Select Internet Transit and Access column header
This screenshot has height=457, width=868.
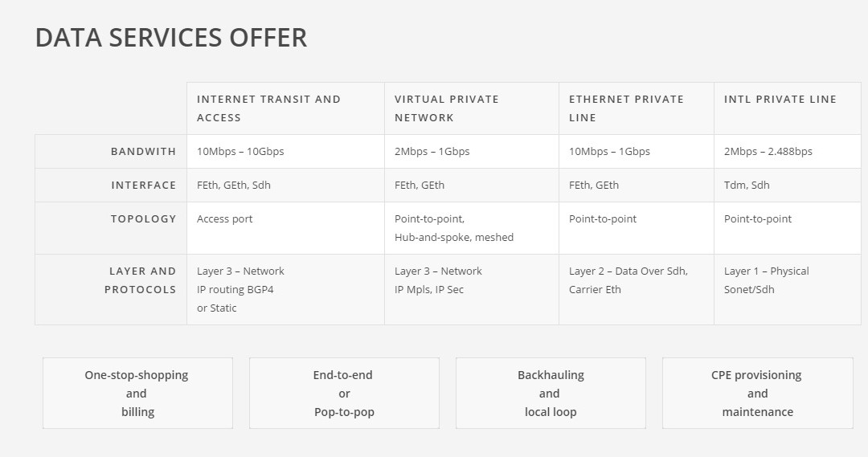pos(285,108)
